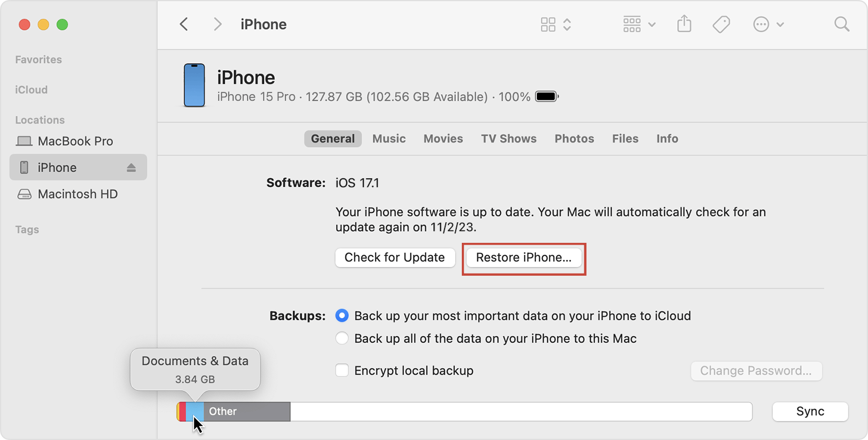Expand the view switcher up-down chevron
This screenshot has height=440, width=868.
tap(567, 25)
